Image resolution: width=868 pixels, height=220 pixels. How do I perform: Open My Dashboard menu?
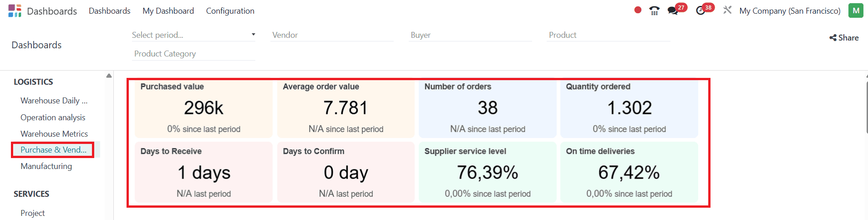point(168,10)
